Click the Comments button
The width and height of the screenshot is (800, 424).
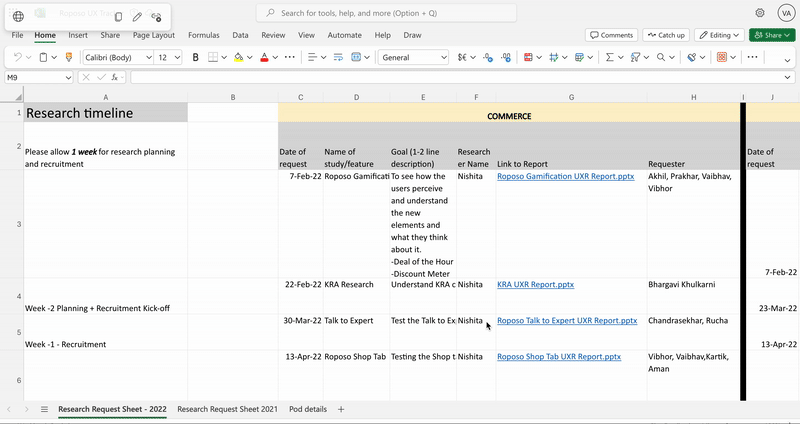(611, 35)
